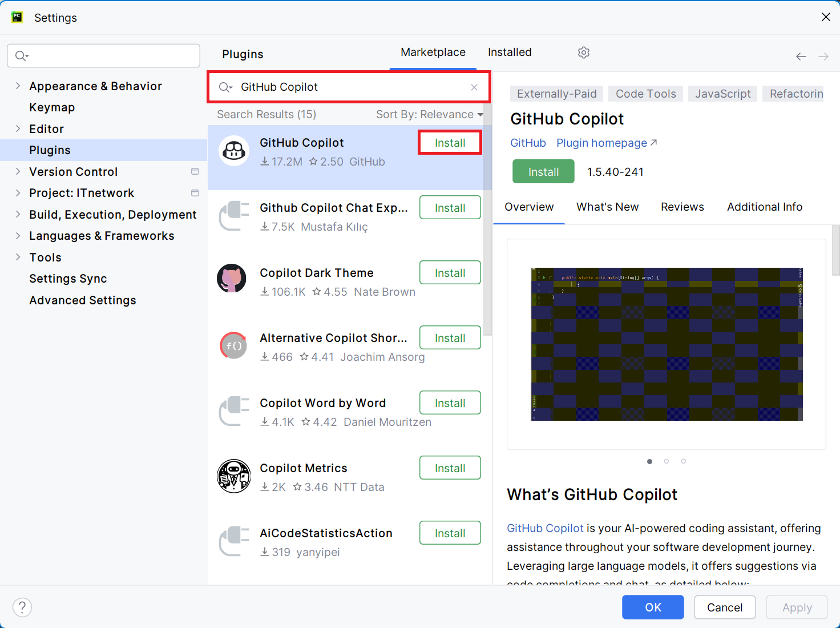Click the help question mark icon

(x=22, y=607)
